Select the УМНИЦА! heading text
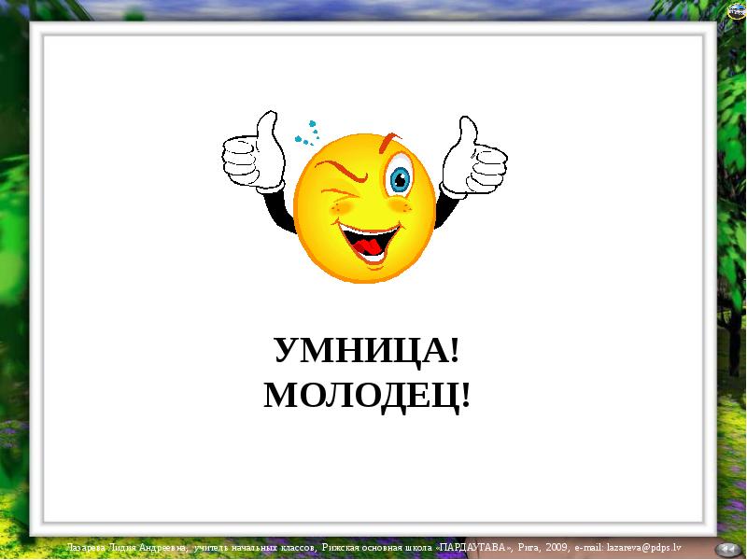The width and height of the screenshot is (747, 560). pos(366,353)
